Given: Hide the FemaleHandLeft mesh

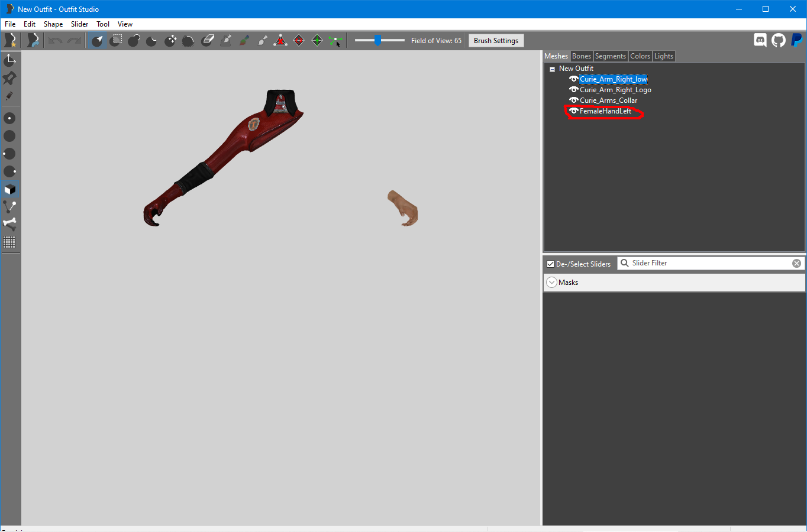Looking at the screenshot, I should [x=573, y=111].
